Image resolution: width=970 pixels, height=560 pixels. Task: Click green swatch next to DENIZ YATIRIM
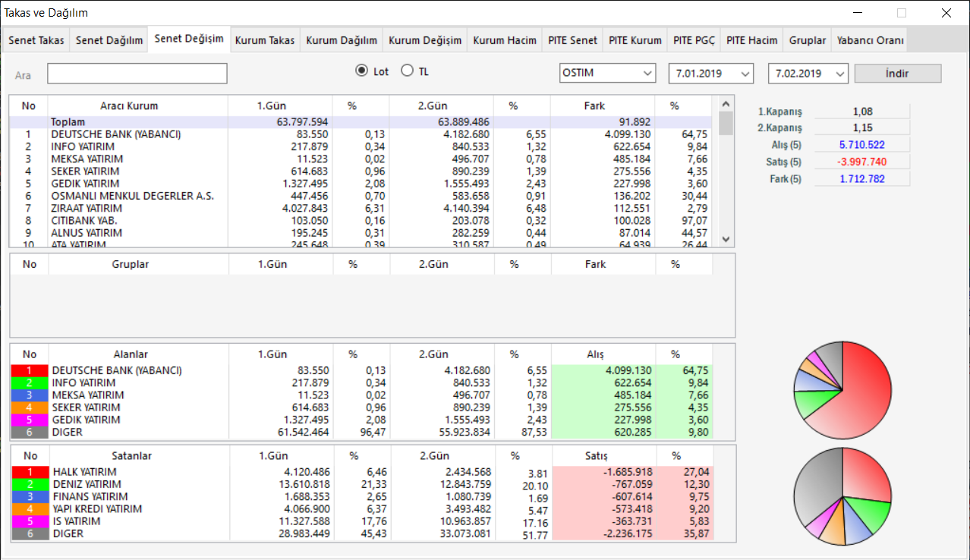29,484
